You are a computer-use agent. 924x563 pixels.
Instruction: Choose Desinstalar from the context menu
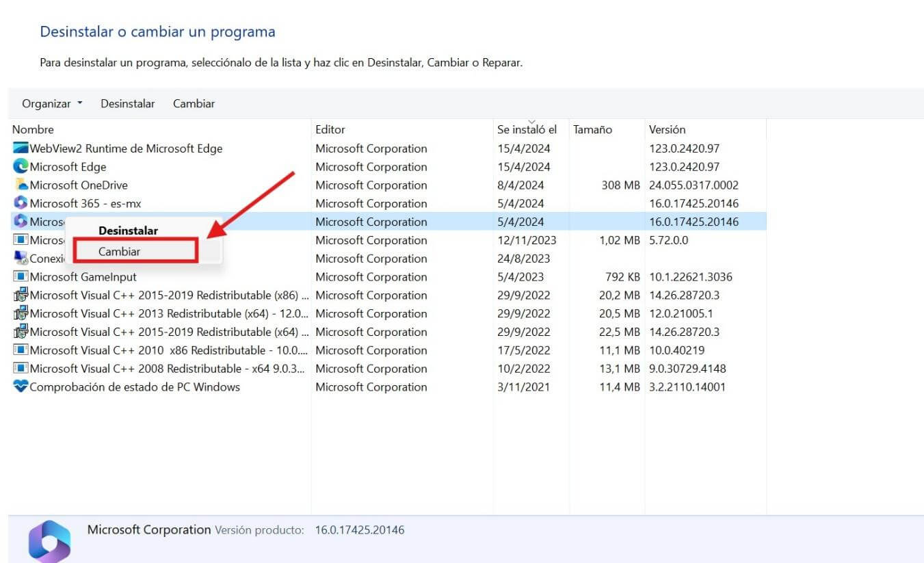coord(128,231)
